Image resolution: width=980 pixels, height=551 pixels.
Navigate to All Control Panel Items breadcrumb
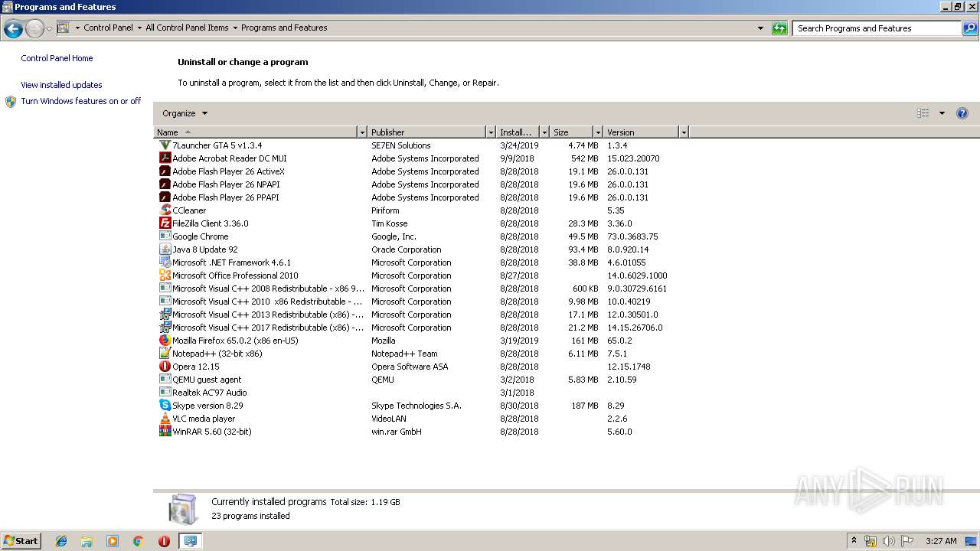(187, 28)
